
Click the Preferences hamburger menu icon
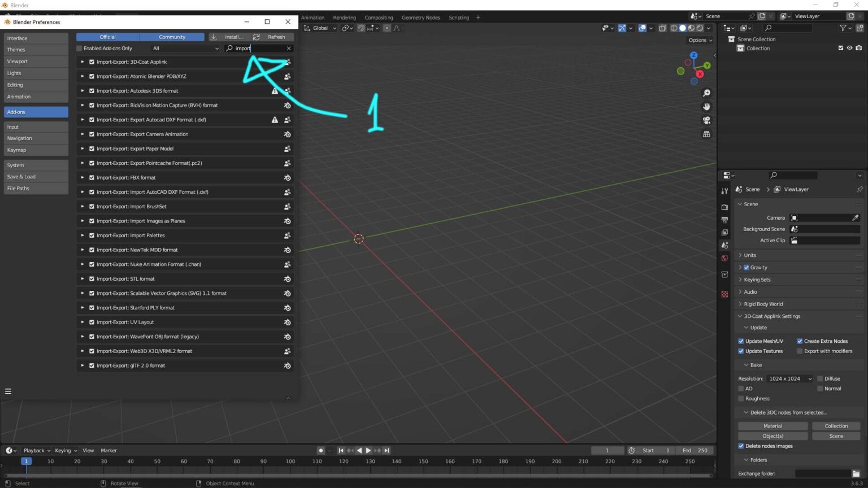coord(8,391)
